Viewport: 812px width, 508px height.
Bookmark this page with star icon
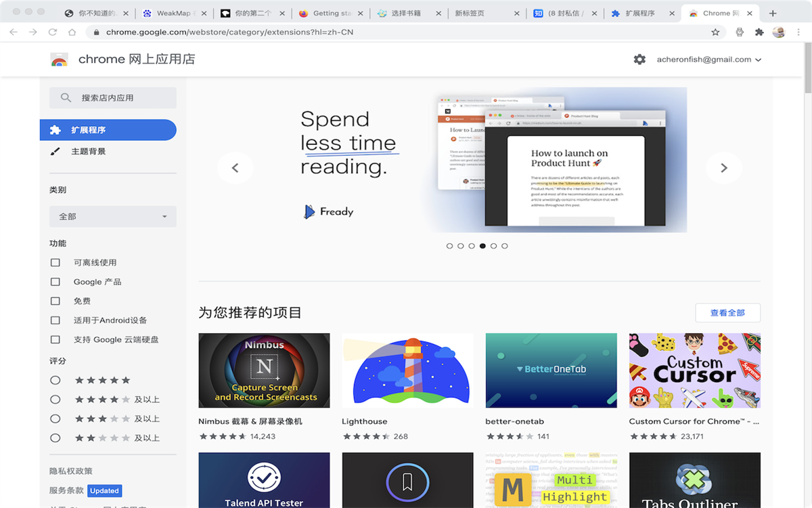coord(715,32)
